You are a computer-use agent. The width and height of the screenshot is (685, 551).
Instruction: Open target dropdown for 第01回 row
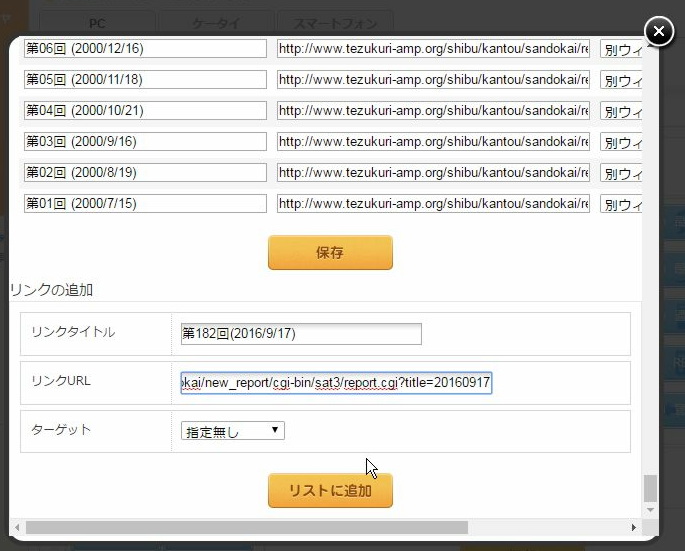620,204
